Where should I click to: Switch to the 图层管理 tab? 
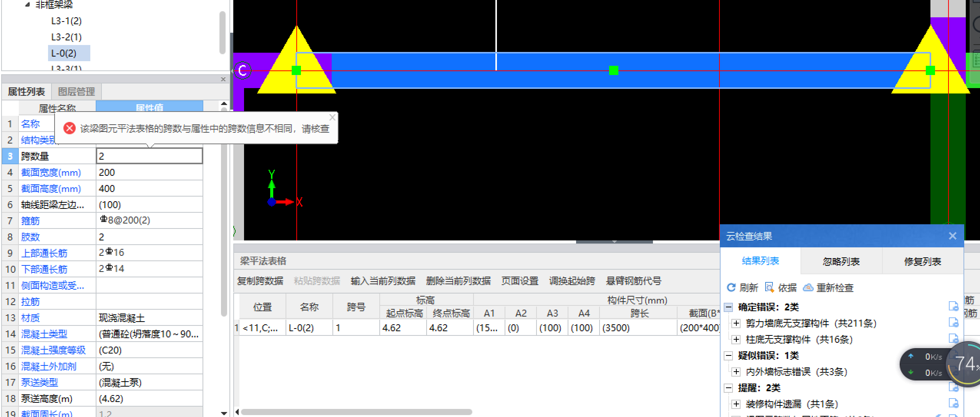coord(76,92)
